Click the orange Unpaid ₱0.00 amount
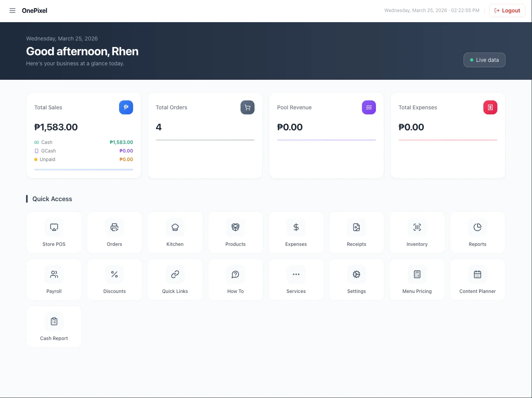532x398 pixels. pos(126,160)
